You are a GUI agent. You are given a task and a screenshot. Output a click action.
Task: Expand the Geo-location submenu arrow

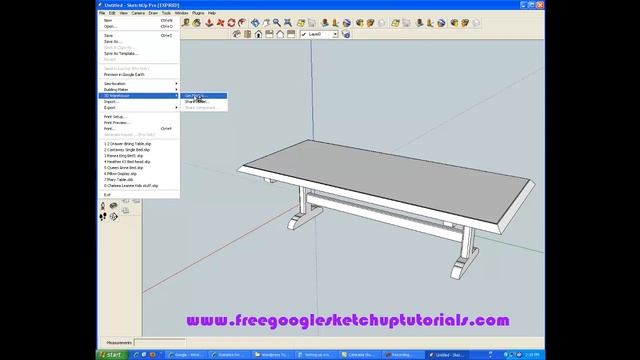176,84
